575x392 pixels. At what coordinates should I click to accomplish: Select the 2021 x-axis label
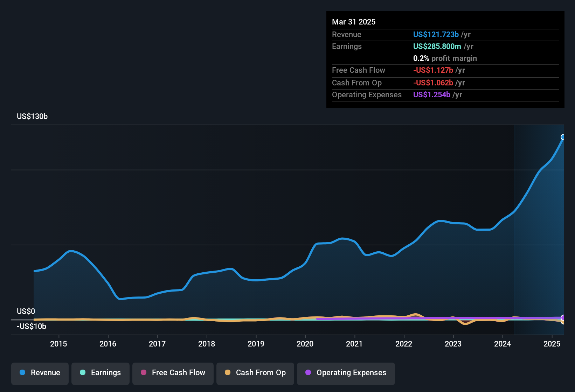(354, 344)
